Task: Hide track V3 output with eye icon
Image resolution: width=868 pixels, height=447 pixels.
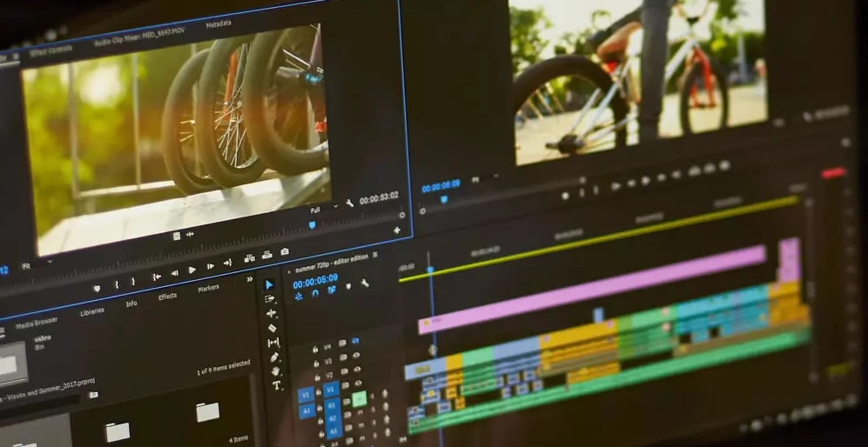Action: pos(357,355)
